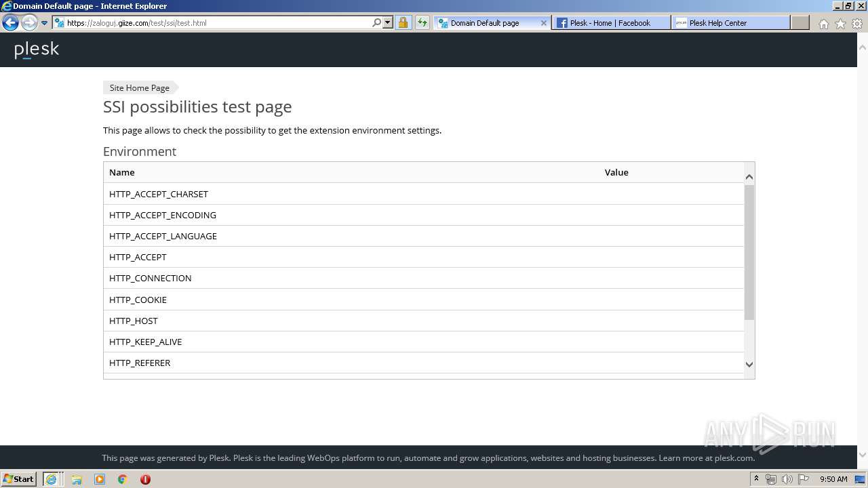868x488 pixels.
Task: Click the Show Desktop icon in tray
Action: tap(861, 479)
